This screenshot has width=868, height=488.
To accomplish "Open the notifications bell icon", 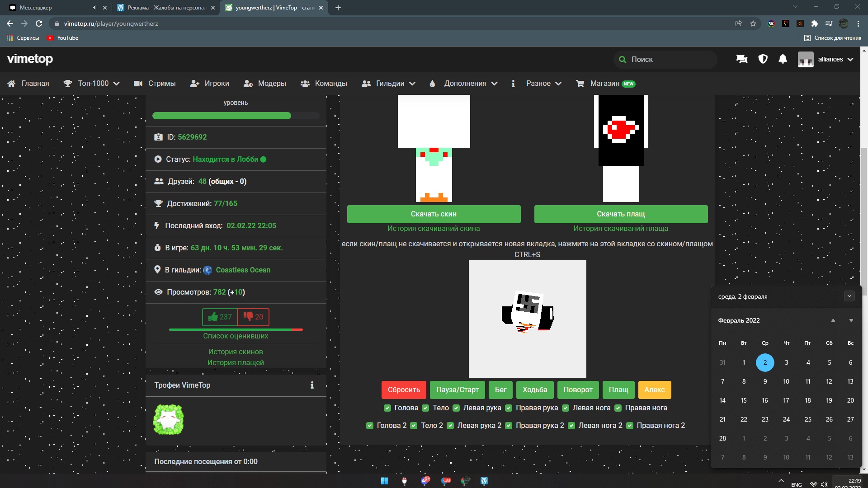I will tap(783, 59).
